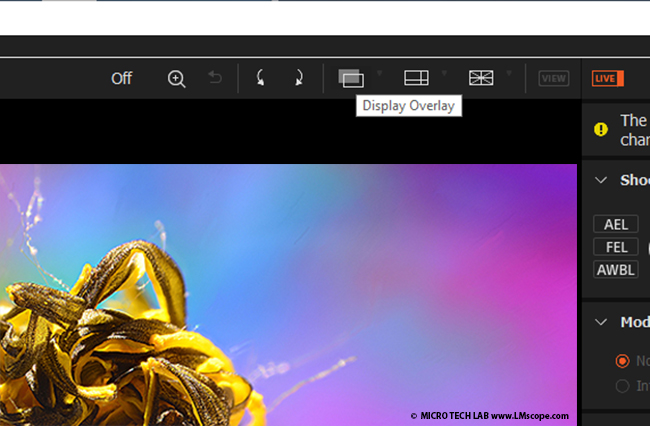The width and height of the screenshot is (650, 426).
Task: Select the first Mode radio button
Action: (623, 361)
